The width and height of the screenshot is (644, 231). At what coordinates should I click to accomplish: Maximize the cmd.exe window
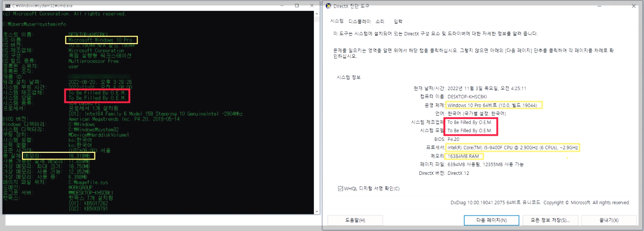point(297,5)
